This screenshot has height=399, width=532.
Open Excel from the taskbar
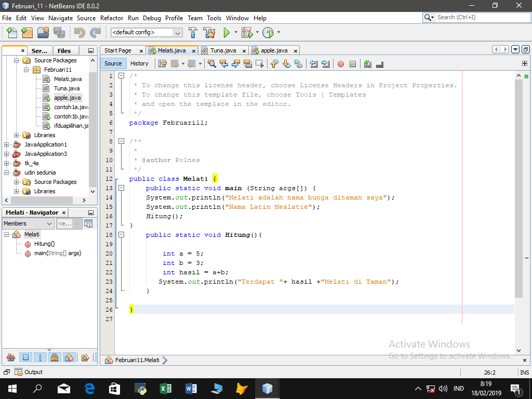click(165, 388)
